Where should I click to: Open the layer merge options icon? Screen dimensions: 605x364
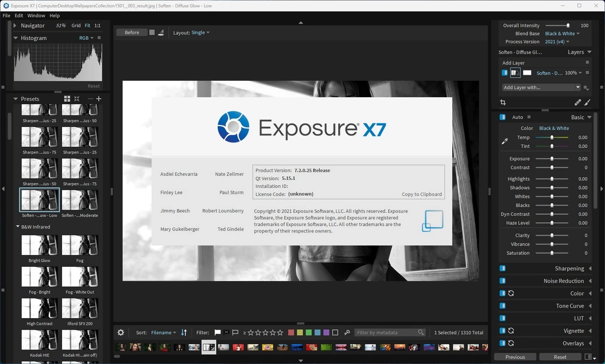coord(586,88)
